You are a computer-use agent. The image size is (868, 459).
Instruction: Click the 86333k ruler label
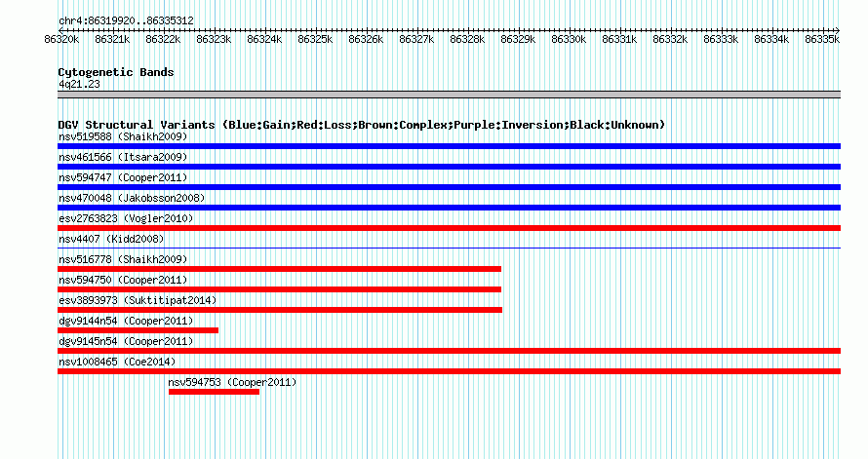[721, 39]
